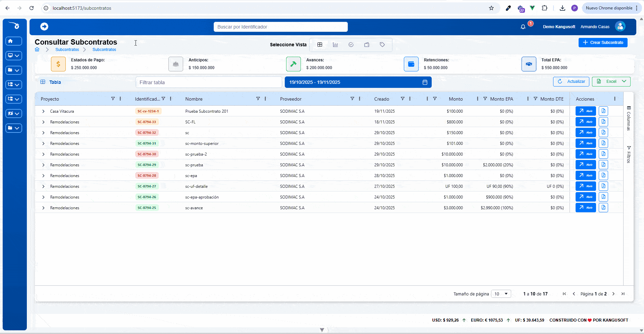This screenshot has width=644, height=334.
Task: Click the Filtrar tabla input field
Action: coord(209,82)
